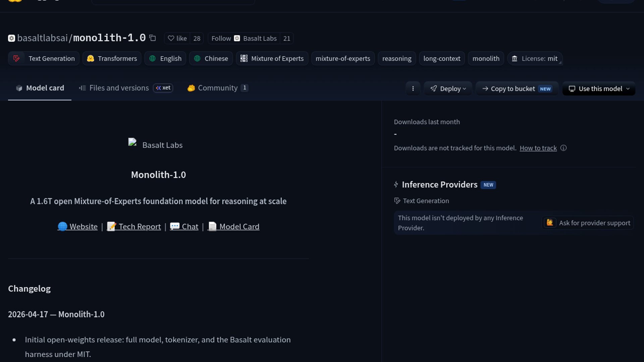Click Copy to bucket button

(x=517, y=88)
